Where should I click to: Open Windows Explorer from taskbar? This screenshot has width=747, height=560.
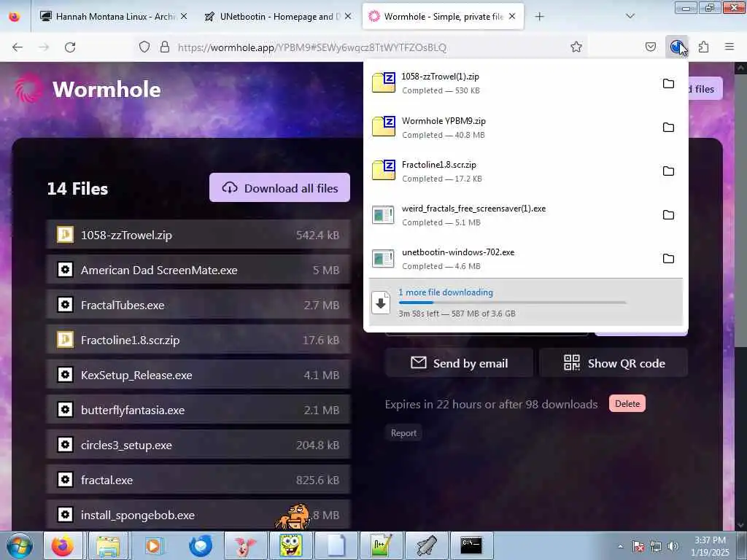tap(108, 545)
